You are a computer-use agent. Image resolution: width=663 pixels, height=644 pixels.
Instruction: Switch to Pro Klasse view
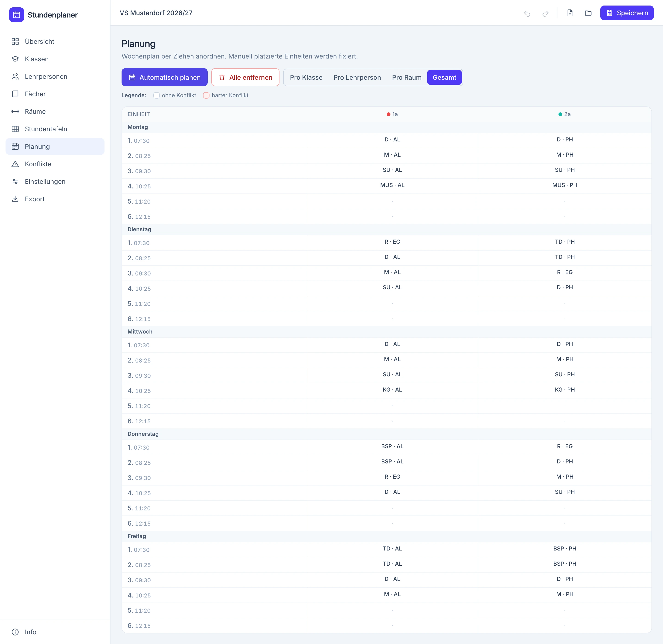tap(306, 77)
